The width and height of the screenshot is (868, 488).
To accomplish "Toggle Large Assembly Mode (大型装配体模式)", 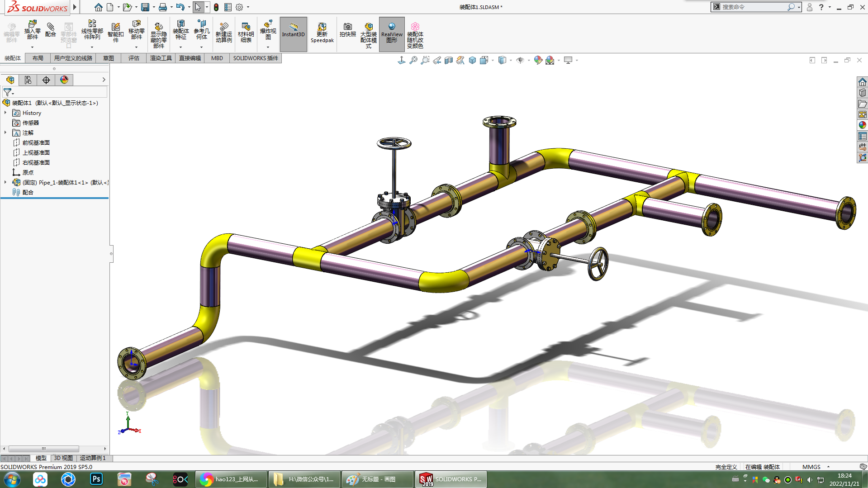I will point(369,35).
